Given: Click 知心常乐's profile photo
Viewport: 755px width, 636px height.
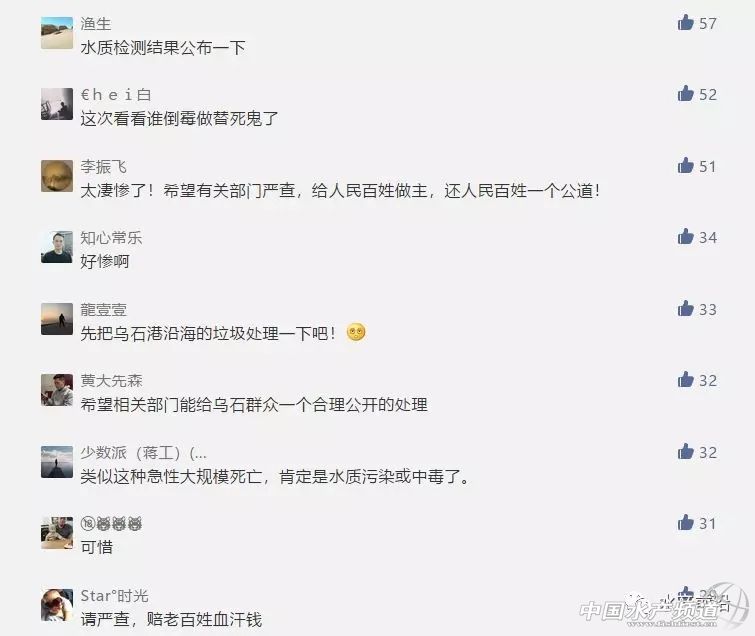Looking at the screenshot, I should [57, 247].
